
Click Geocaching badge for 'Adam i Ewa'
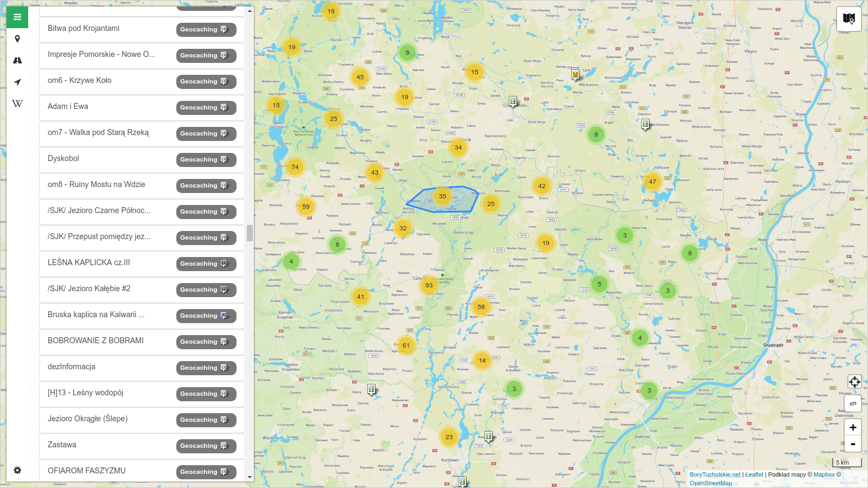206,108
